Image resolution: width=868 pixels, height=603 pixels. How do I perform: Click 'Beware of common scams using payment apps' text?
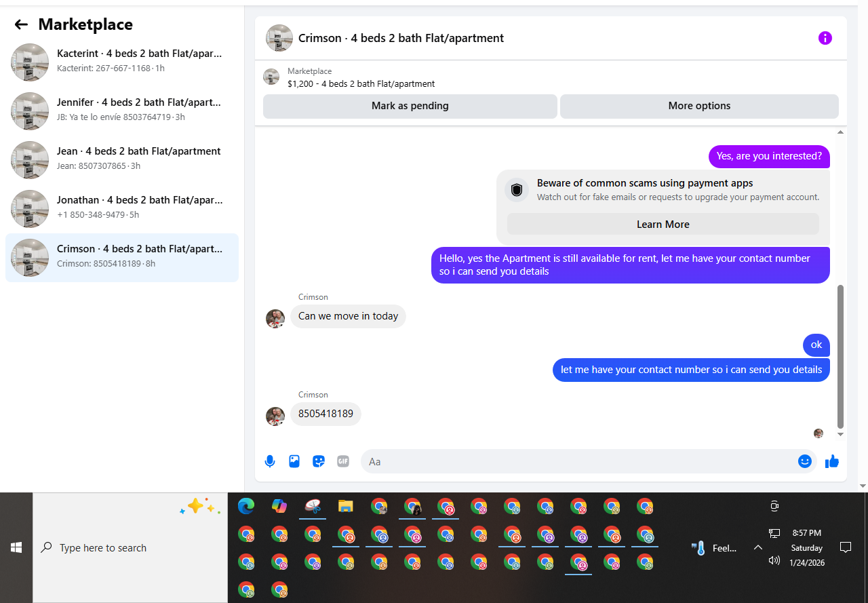tap(645, 183)
